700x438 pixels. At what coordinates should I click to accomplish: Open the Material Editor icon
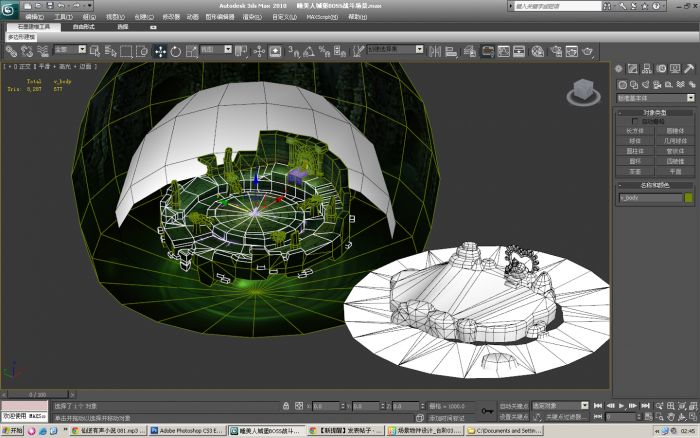(x=538, y=51)
